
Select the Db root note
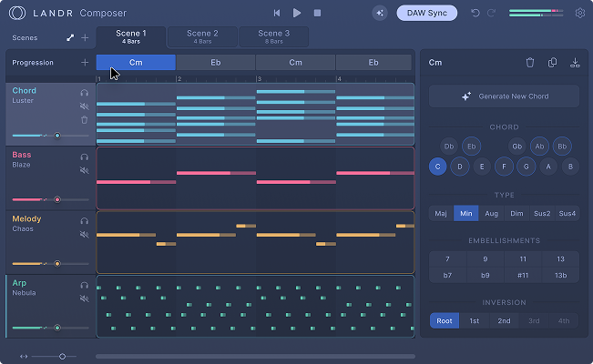[449, 147]
